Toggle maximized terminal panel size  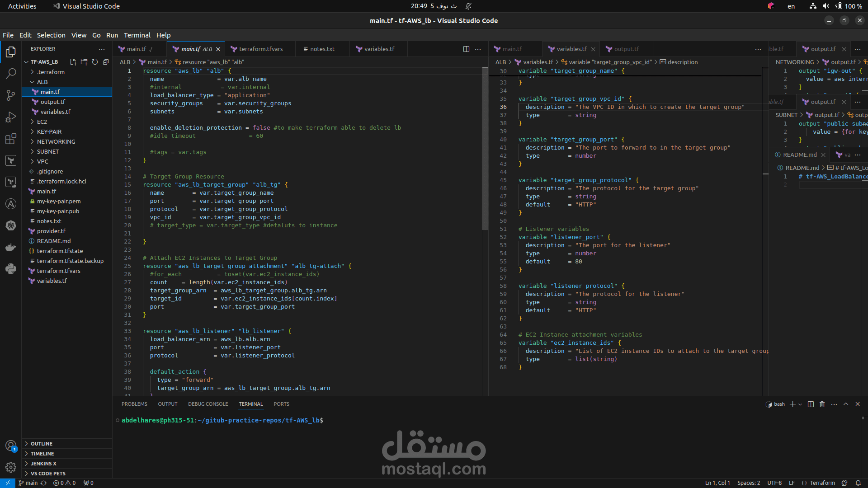[845, 404]
